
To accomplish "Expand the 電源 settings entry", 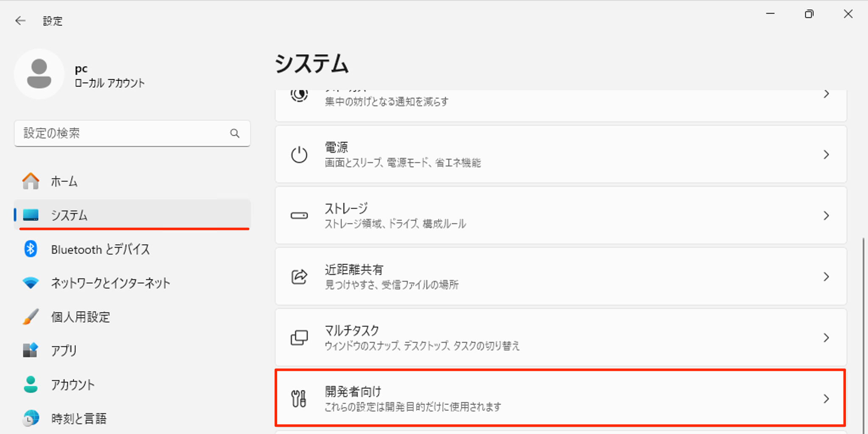I will 559,155.
